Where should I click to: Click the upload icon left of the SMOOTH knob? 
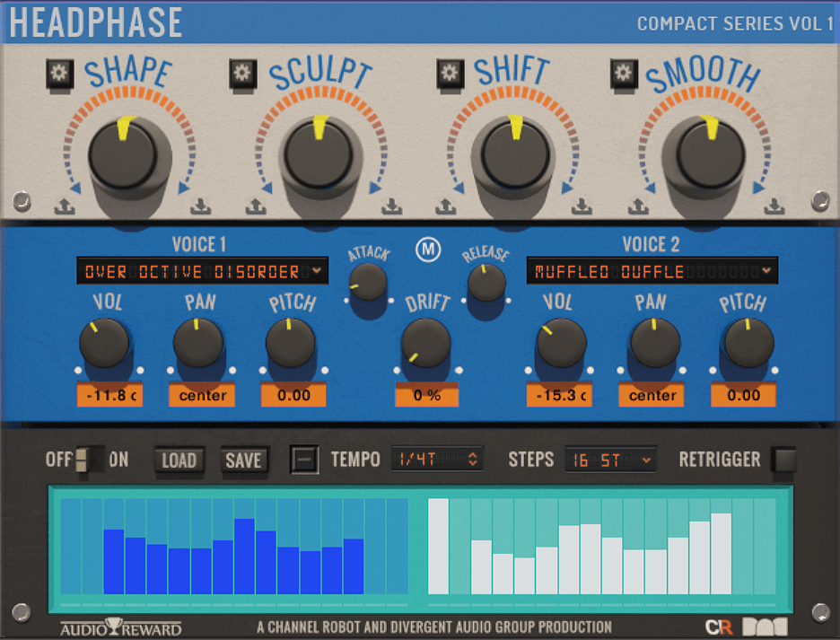click(x=637, y=206)
